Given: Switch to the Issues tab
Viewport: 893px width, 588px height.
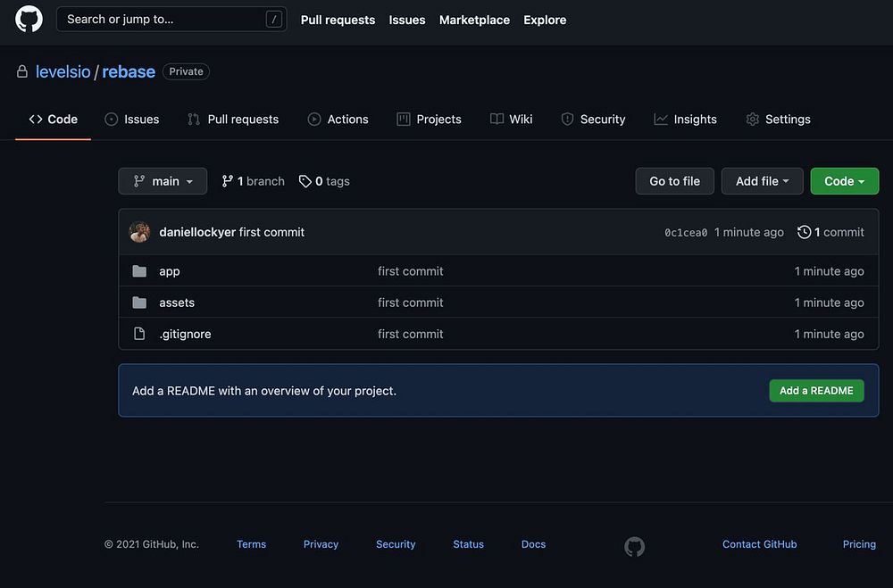Looking at the screenshot, I should pyautogui.click(x=132, y=120).
